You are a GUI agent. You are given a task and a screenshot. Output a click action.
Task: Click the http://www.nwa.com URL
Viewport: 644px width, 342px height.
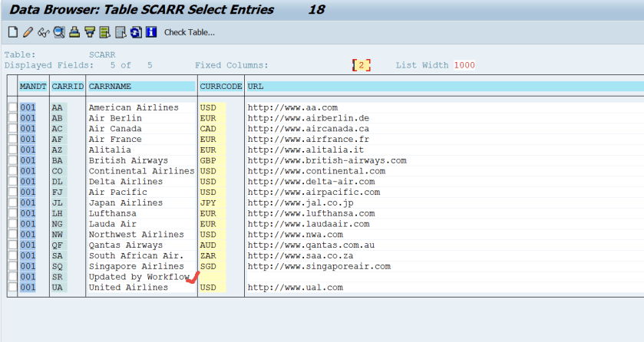click(x=295, y=235)
